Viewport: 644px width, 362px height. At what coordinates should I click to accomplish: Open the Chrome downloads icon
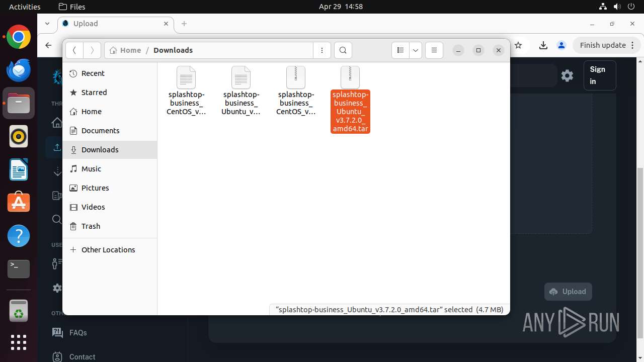543,45
